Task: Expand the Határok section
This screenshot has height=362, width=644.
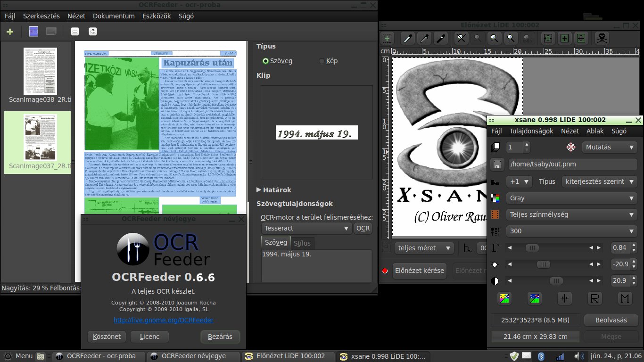Action: point(274,190)
